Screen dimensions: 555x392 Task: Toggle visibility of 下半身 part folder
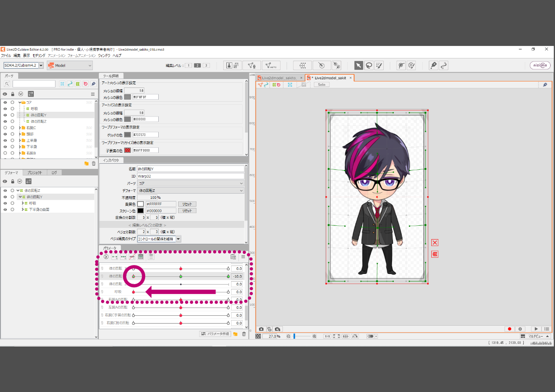click(5, 147)
